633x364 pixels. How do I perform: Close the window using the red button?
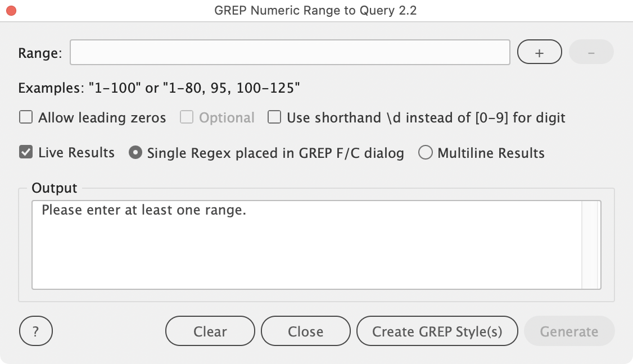11,11
